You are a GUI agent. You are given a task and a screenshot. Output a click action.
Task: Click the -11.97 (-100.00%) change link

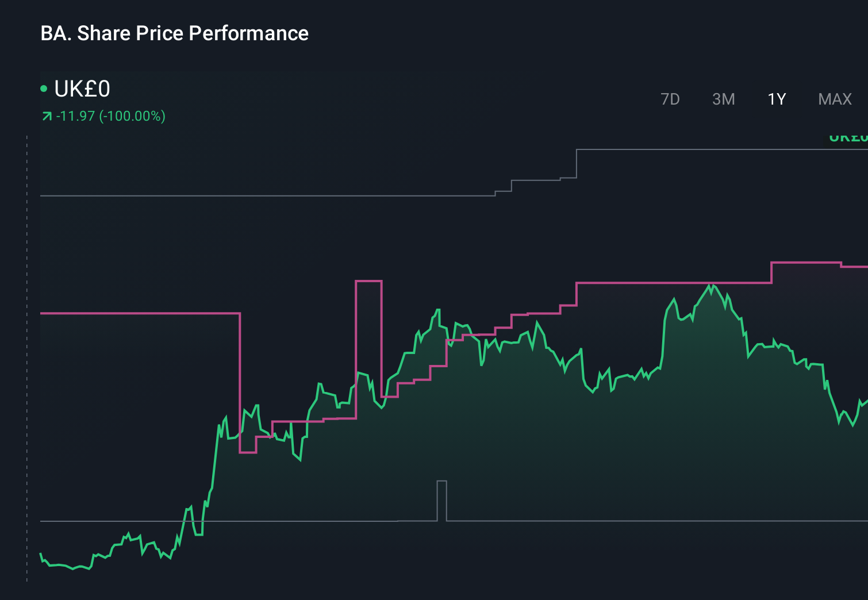click(111, 116)
